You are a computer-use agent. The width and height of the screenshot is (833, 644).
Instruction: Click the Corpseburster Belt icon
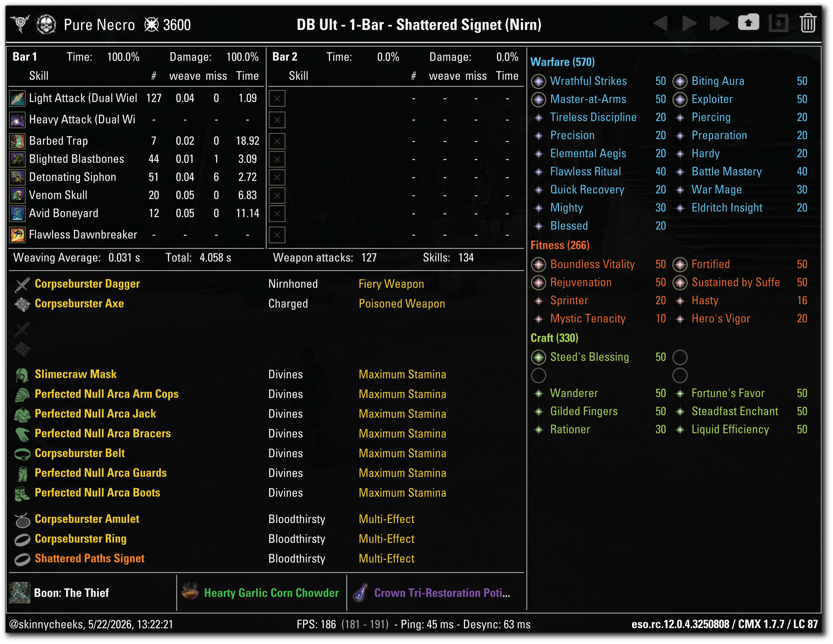tap(22, 454)
